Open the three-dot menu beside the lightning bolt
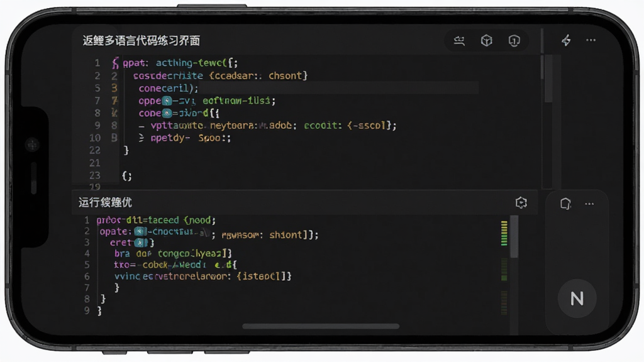Screen dimensions: 644x362 pos(591,40)
